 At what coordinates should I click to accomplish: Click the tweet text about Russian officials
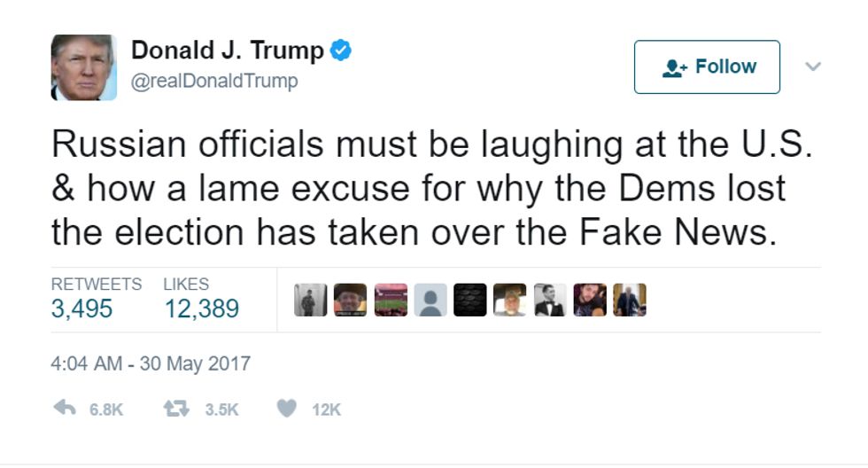click(x=432, y=188)
